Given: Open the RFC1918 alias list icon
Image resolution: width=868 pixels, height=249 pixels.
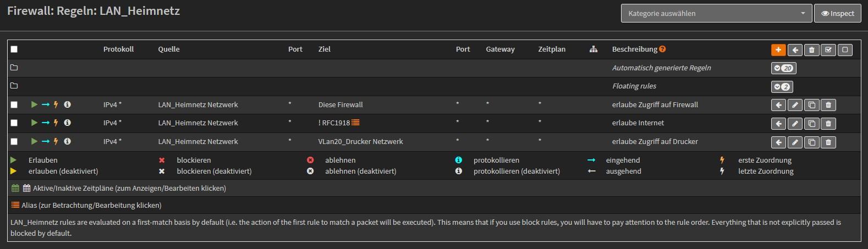Looking at the screenshot, I should tap(355, 123).
